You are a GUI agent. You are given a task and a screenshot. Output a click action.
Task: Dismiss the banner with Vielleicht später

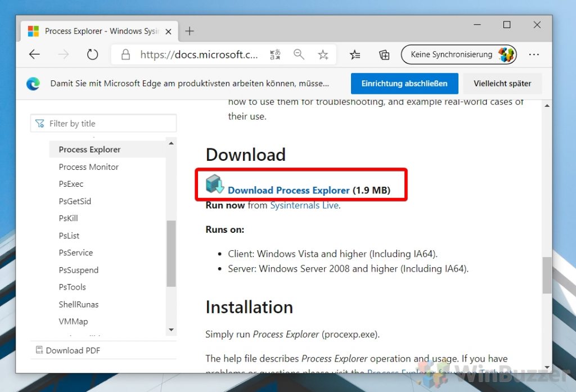[x=502, y=83]
